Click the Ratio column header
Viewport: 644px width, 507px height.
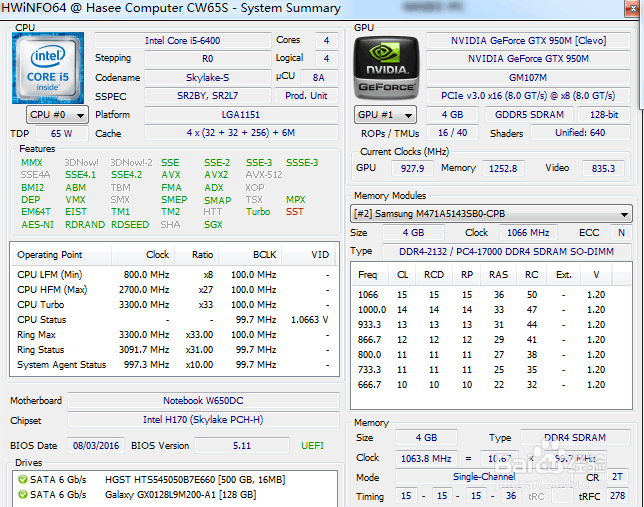tap(197, 255)
